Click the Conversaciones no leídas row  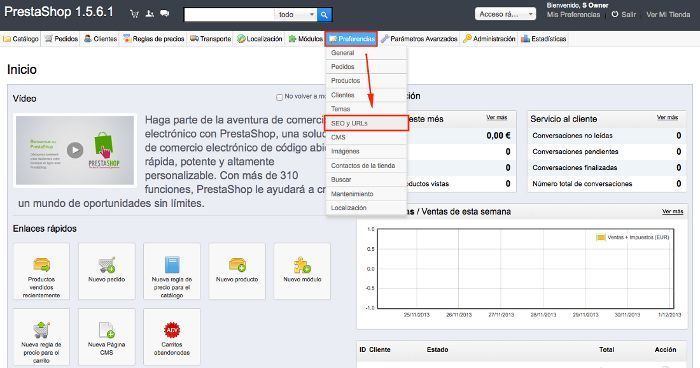click(607, 135)
